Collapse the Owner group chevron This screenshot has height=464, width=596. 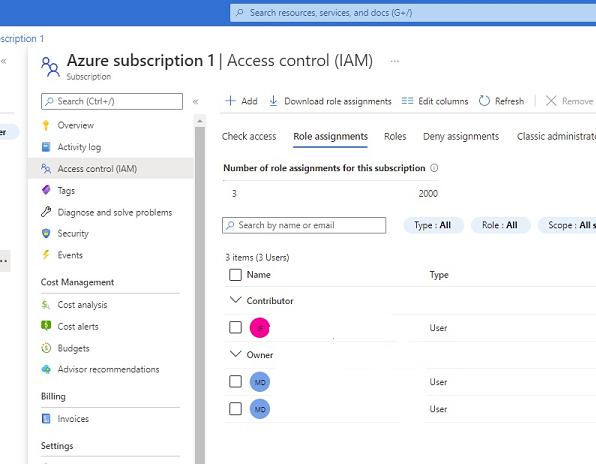[x=236, y=354]
